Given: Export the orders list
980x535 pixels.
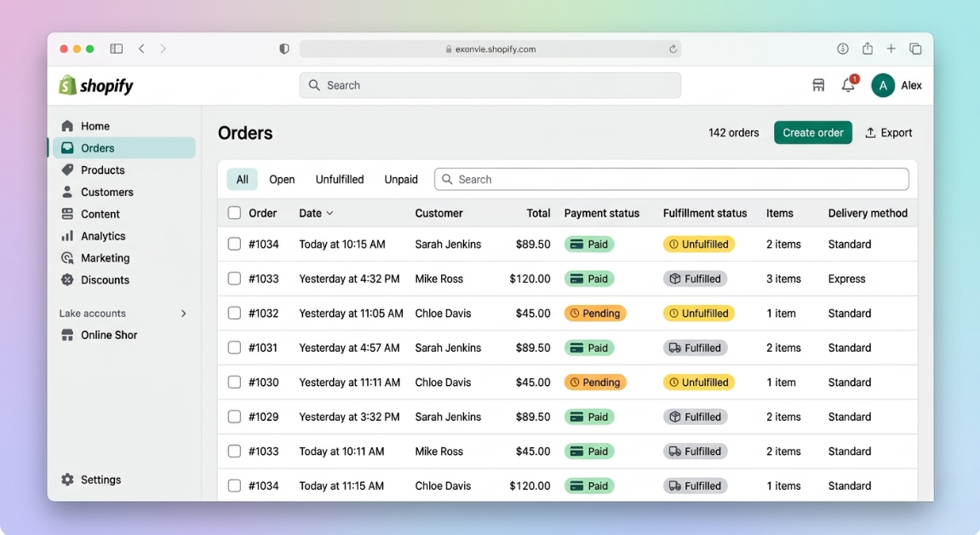Looking at the screenshot, I should (x=889, y=132).
